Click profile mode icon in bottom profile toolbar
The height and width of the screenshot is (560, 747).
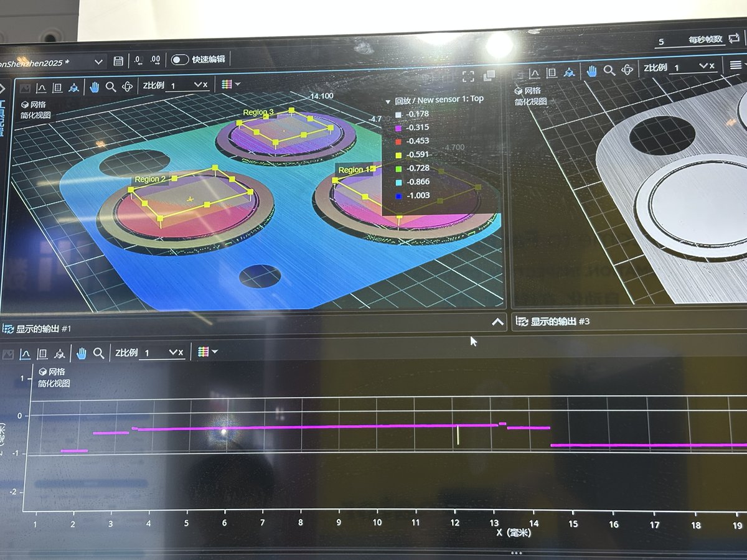(x=25, y=354)
